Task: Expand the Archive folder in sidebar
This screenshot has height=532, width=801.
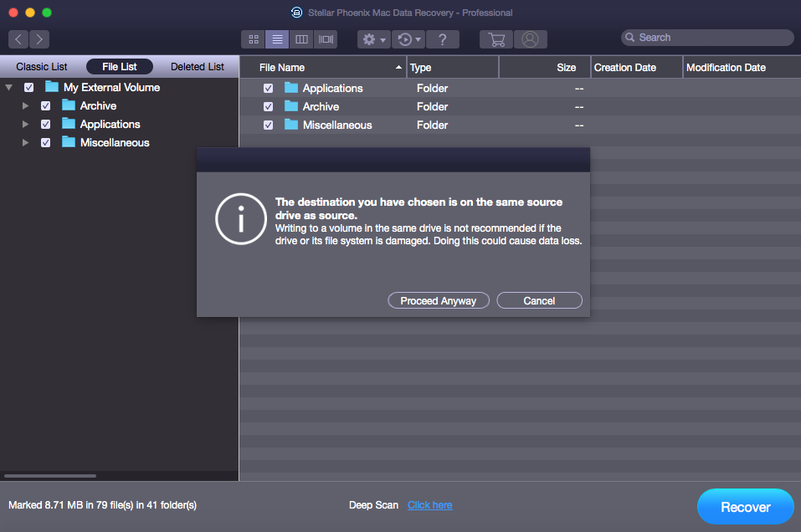Action: 25,105
